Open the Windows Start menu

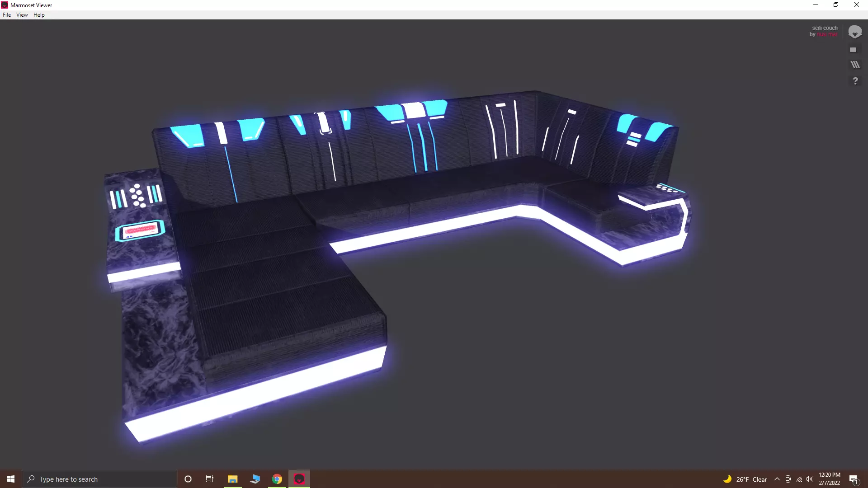[x=11, y=479]
